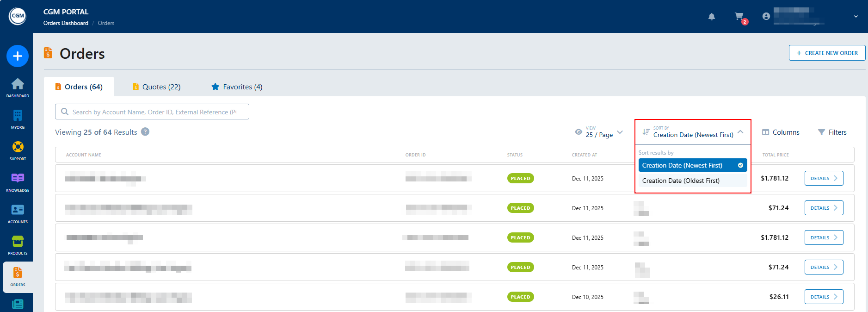Click the blue plus create button
This screenshot has height=312, width=868.
click(18, 56)
